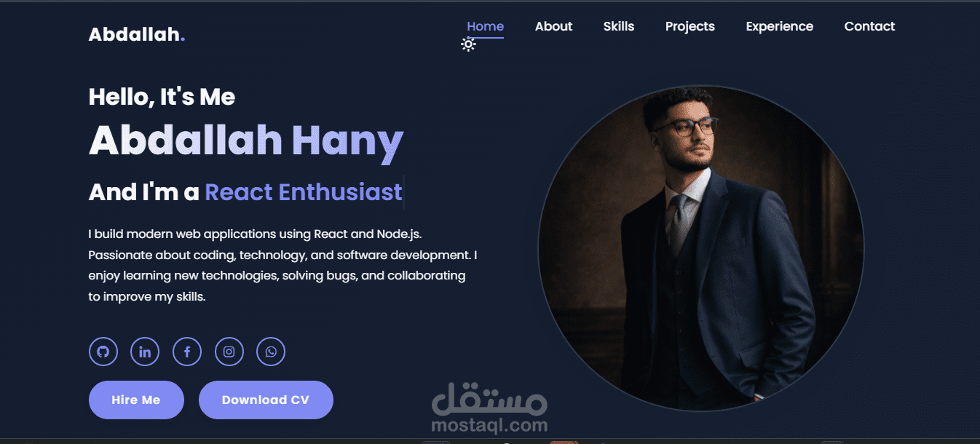This screenshot has height=444, width=980.
Task: Click the Hire Me button
Action: [136, 400]
